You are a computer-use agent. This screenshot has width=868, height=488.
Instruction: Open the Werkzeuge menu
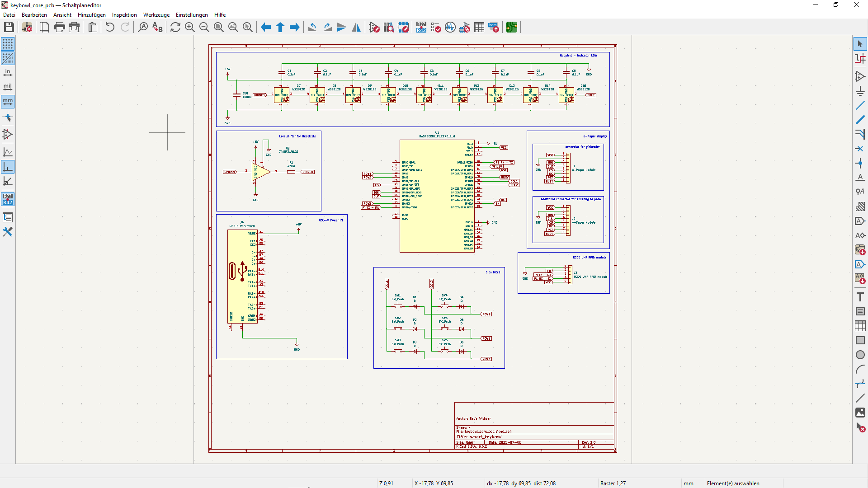tap(156, 15)
